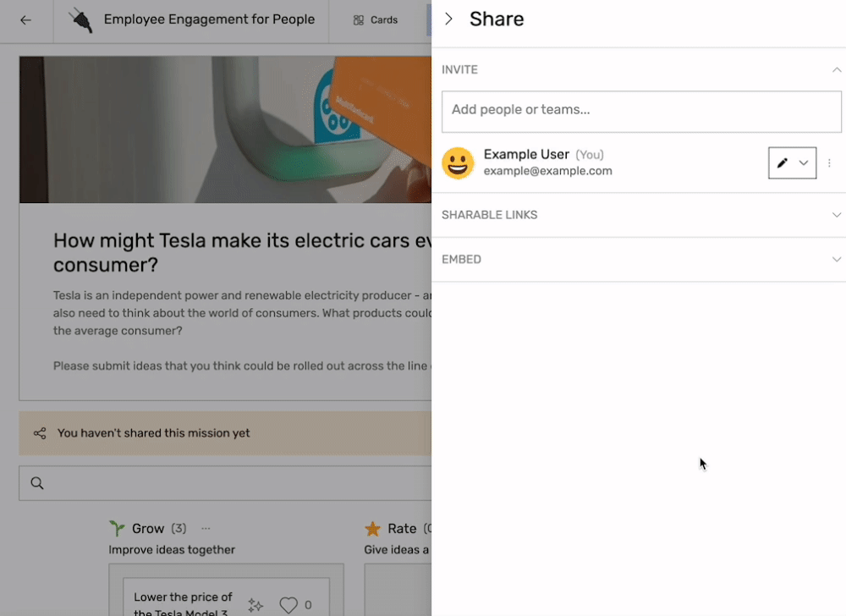The width and height of the screenshot is (846, 616).
Task: Click the 'How might Tesla make its electric cars' heading
Action: [x=242, y=252]
